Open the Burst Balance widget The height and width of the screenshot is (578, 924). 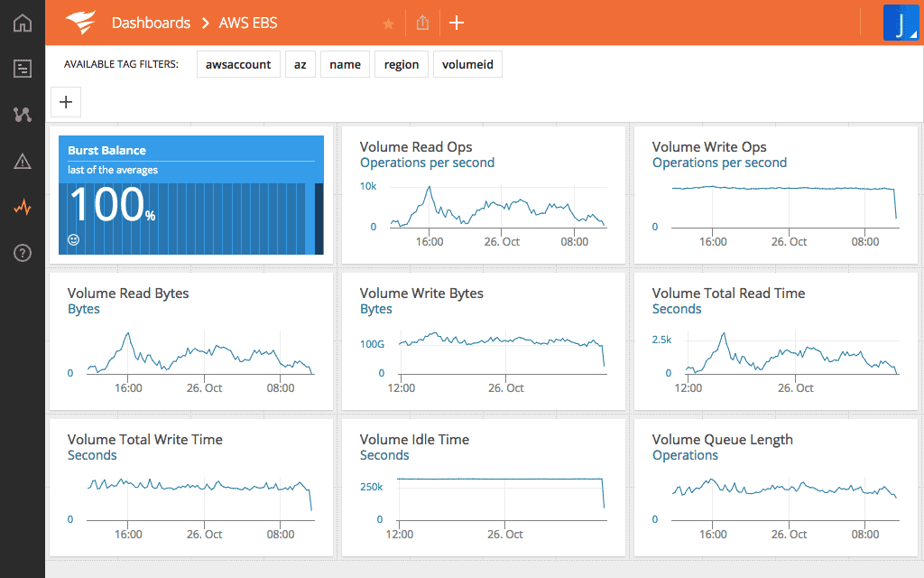(191, 195)
